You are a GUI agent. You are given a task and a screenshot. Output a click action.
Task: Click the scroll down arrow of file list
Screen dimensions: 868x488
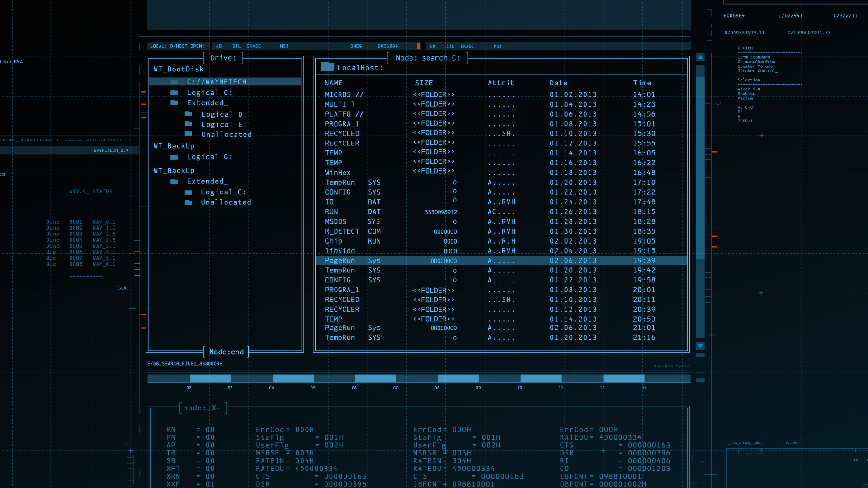click(700, 346)
